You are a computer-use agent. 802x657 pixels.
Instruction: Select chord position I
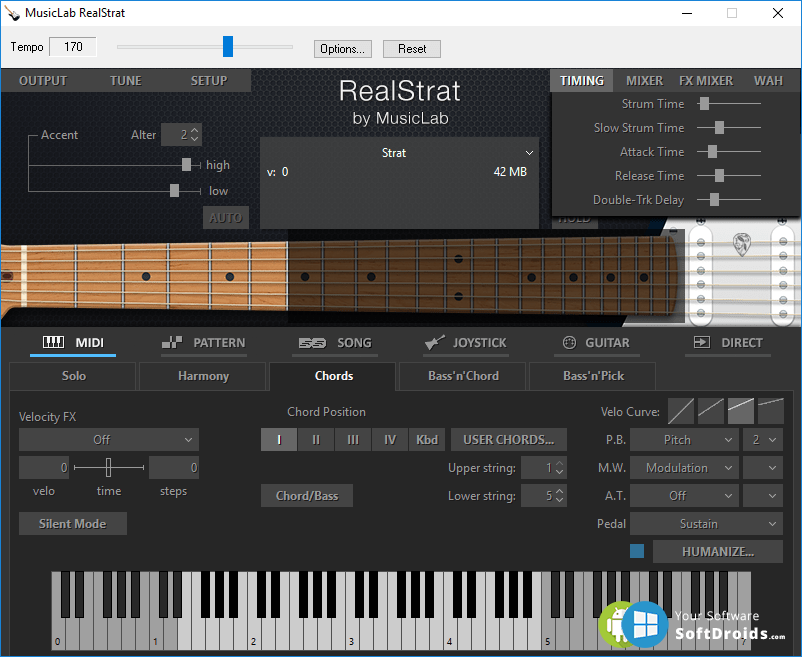pyautogui.click(x=279, y=440)
